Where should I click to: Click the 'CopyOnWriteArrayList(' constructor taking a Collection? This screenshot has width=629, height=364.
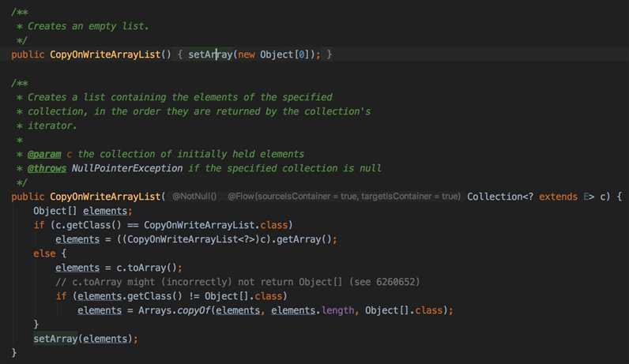[107, 197]
